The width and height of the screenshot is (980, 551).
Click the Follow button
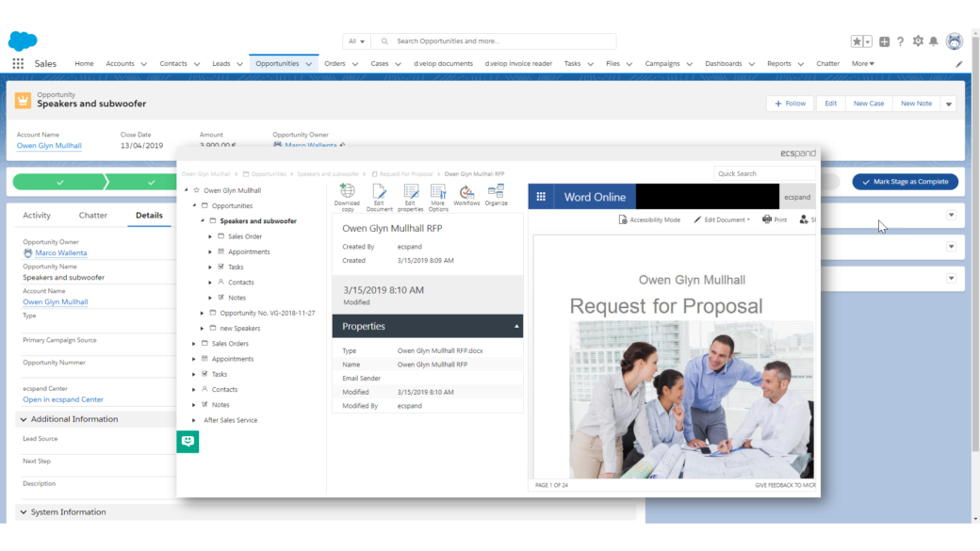coord(790,104)
